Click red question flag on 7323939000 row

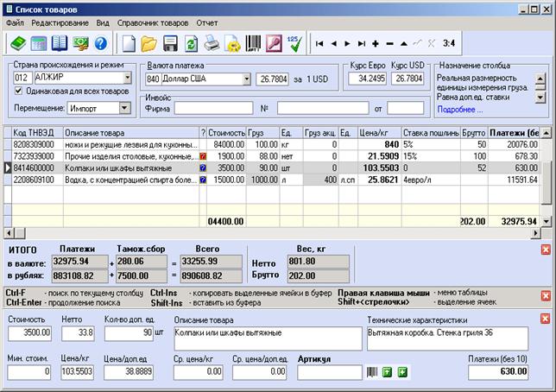[x=203, y=156]
